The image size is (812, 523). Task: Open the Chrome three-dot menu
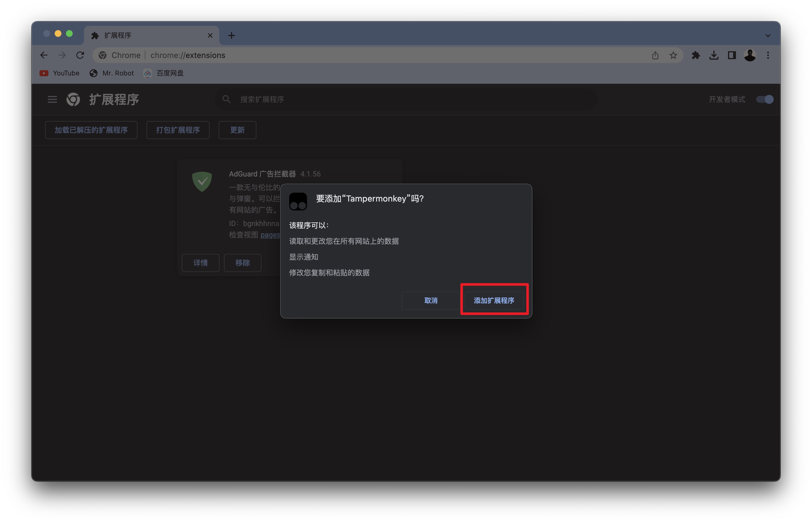point(768,55)
